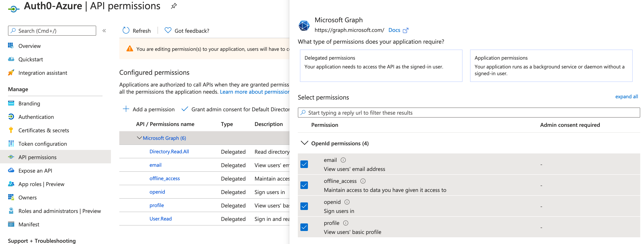Click the Token configuration bars icon
Image resolution: width=644 pixels, height=244 pixels.
(11, 143)
